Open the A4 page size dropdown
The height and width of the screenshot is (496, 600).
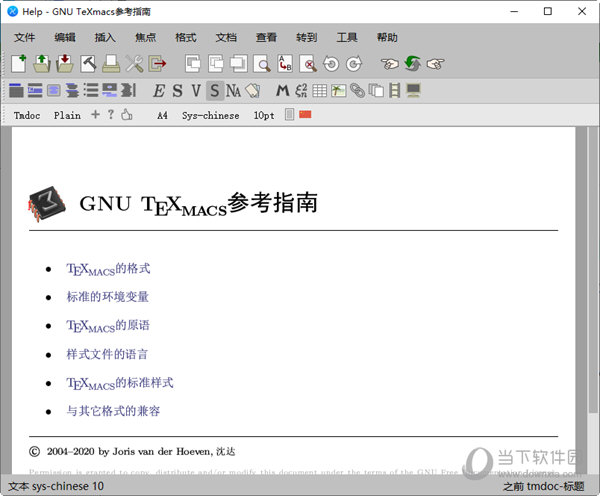(x=162, y=115)
